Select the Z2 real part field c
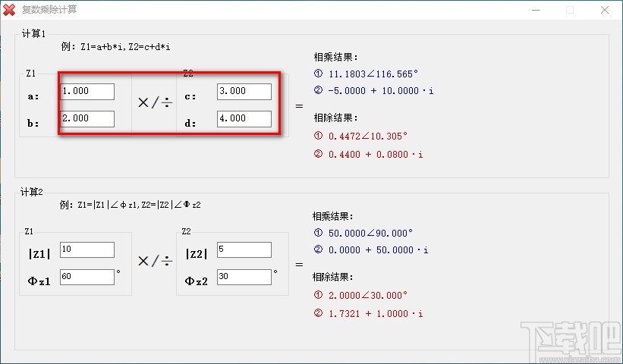The width and height of the screenshot is (623, 364). (244, 91)
